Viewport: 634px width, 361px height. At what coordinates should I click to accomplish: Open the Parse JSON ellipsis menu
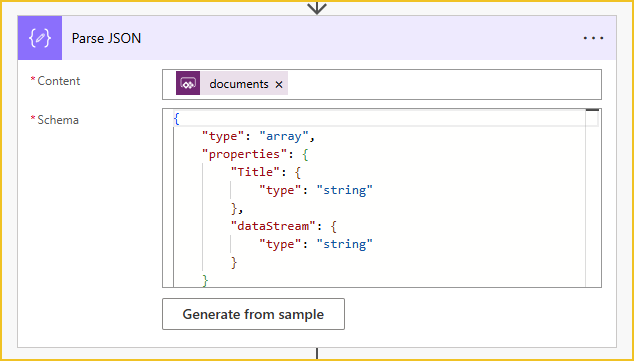point(594,38)
